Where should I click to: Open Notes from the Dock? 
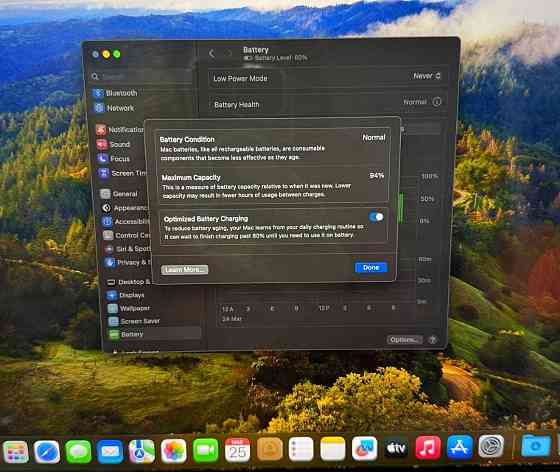click(333, 448)
